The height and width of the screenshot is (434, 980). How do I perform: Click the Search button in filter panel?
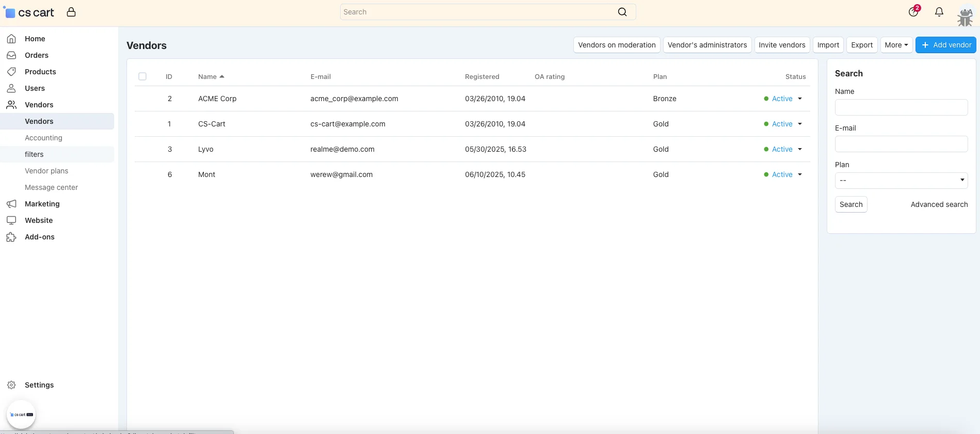pos(851,204)
